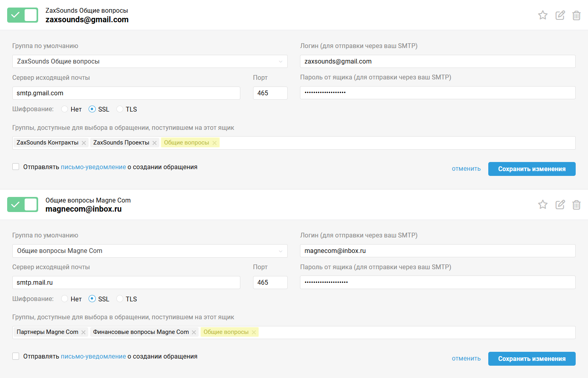Select TLS encryption for smtp.gmail.com
The height and width of the screenshot is (378, 588).
point(120,109)
